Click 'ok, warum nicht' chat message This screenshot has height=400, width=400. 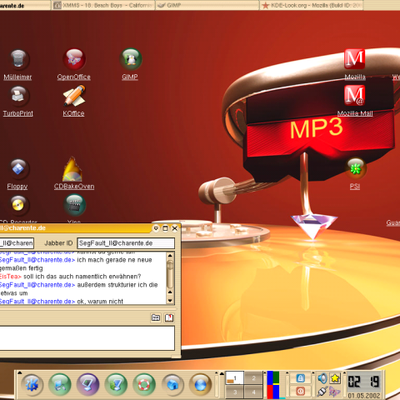(x=100, y=301)
